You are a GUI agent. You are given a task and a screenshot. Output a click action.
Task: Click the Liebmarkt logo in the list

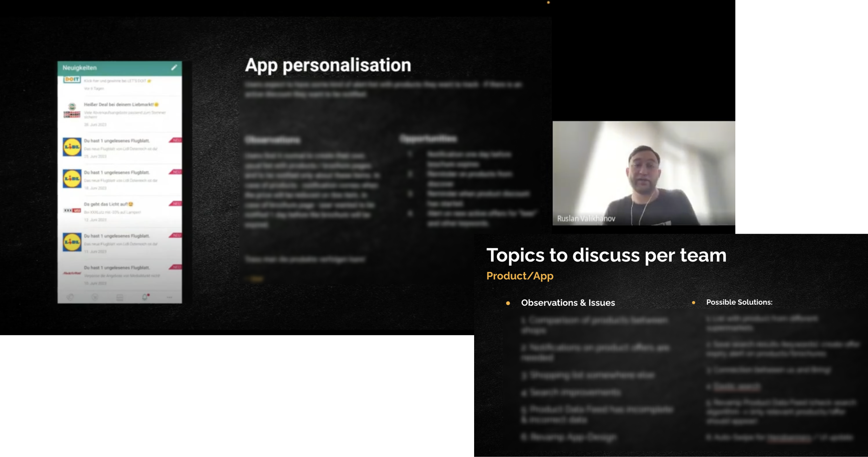(72, 111)
